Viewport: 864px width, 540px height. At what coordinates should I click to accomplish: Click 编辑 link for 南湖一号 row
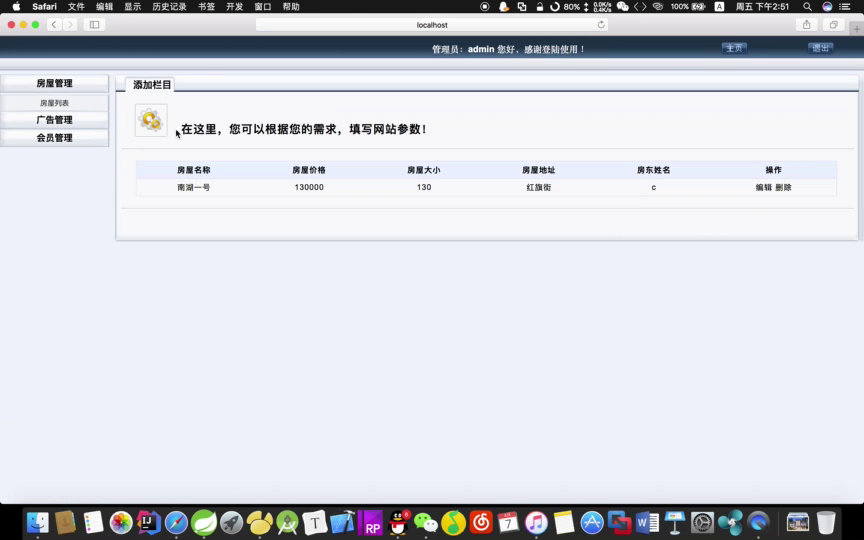764,187
